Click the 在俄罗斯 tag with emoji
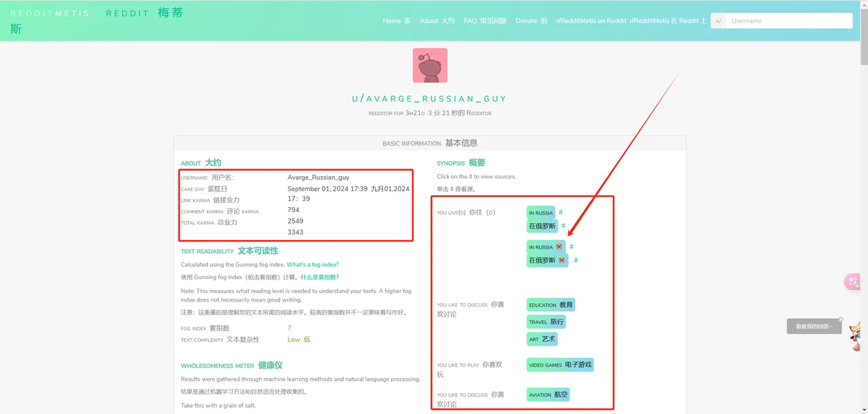868x414 pixels. [x=547, y=260]
